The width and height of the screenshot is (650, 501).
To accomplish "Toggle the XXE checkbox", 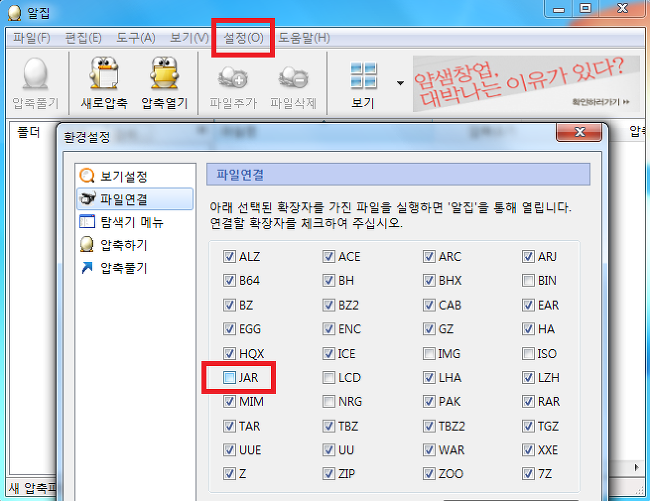I will (528, 450).
